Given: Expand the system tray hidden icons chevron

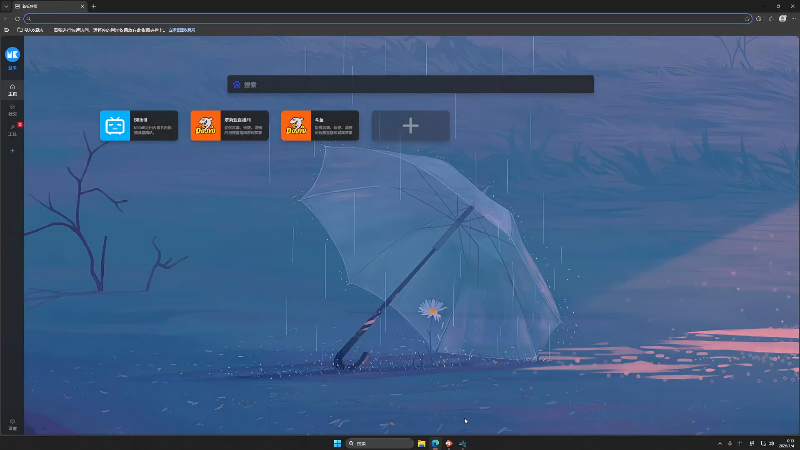Looking at the screenshot, I should (x=720, y=443).
